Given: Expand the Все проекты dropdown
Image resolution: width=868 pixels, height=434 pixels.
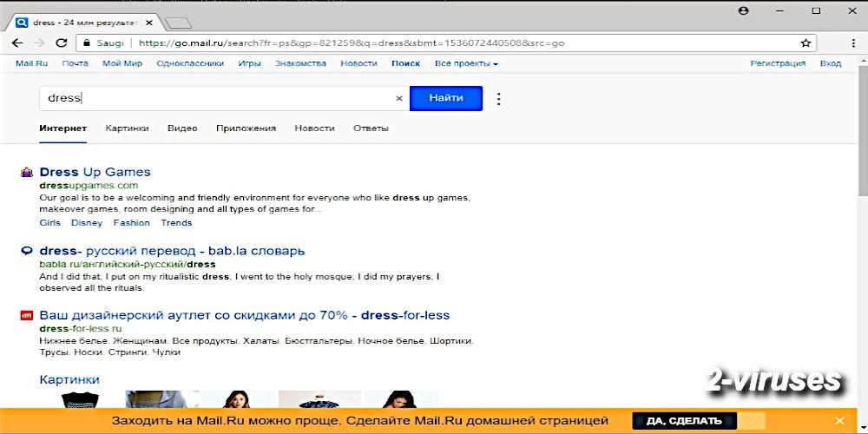Looking at the screenshot, I should pyautogui.click(x=466, y=63).
